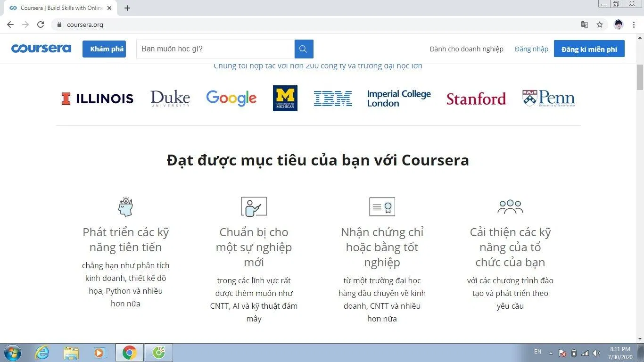Click the Coursera logo
The image size is (644, 362).
tap(41, 49)
